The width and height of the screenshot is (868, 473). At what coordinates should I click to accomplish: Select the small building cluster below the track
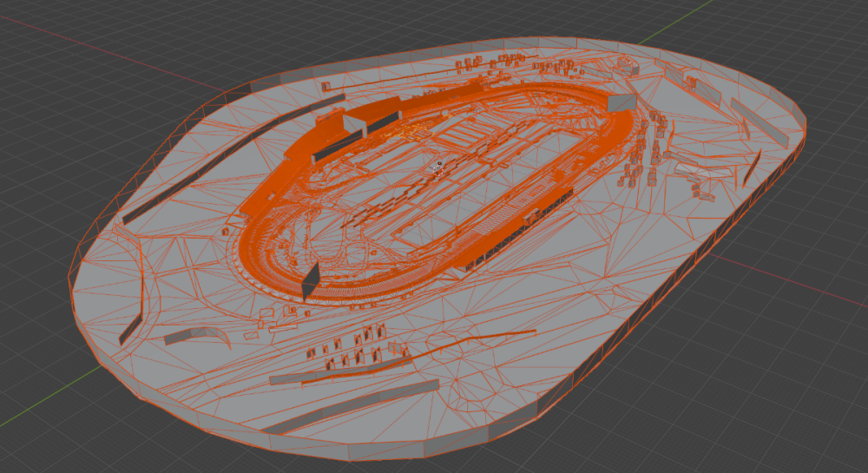click(356, 343)
